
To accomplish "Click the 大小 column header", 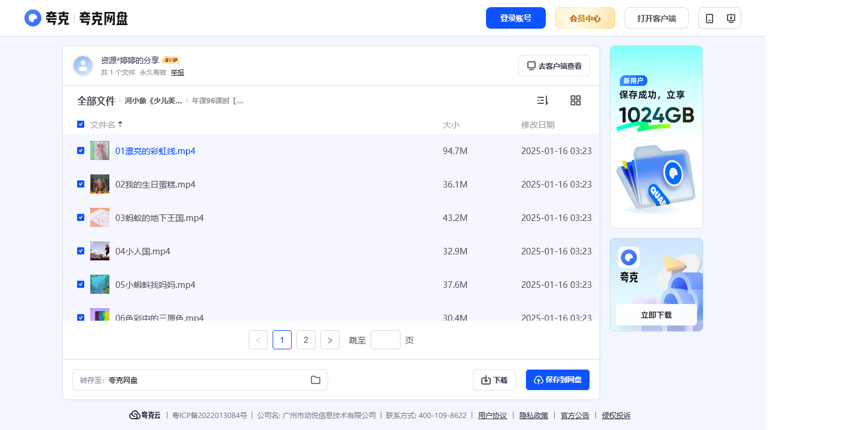I will click(451, 125).
